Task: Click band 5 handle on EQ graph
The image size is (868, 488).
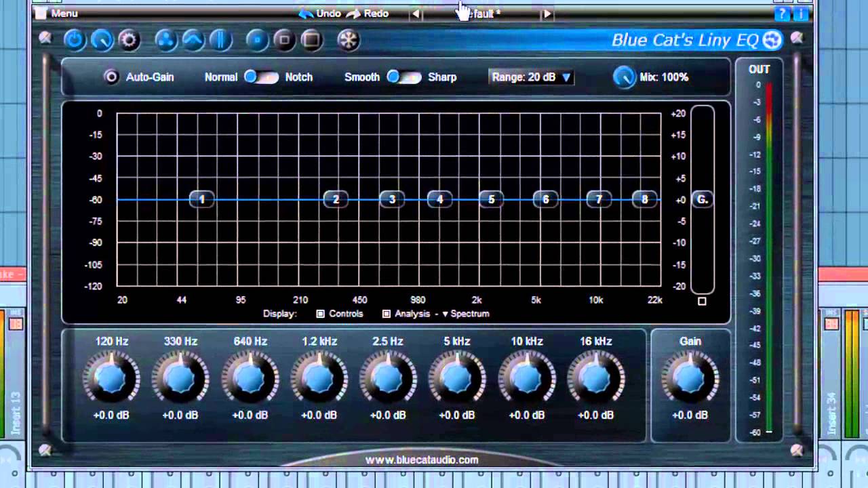Action: pos(492,199)
